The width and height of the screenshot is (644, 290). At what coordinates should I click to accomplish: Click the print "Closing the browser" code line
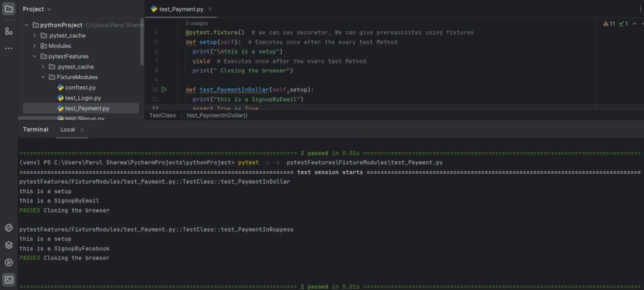(x=242, y=70)
